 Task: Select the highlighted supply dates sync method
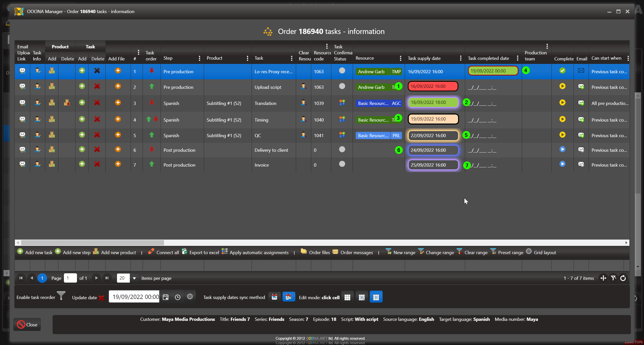(289, 297)
